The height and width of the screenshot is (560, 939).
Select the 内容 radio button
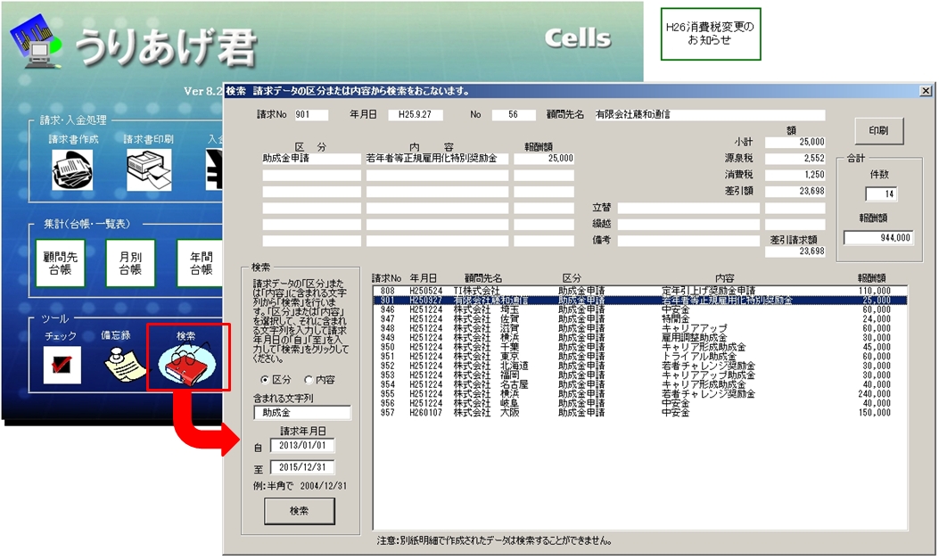295,379
